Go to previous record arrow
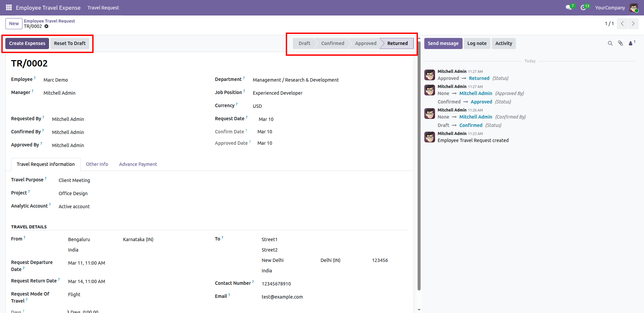644x313 pixels. tap(622, 24)
